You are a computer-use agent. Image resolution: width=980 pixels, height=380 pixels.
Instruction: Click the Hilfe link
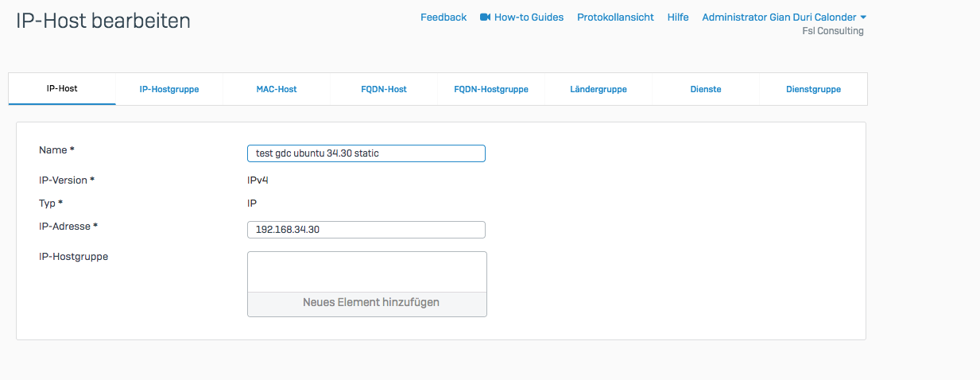click(x=678, y=17)
